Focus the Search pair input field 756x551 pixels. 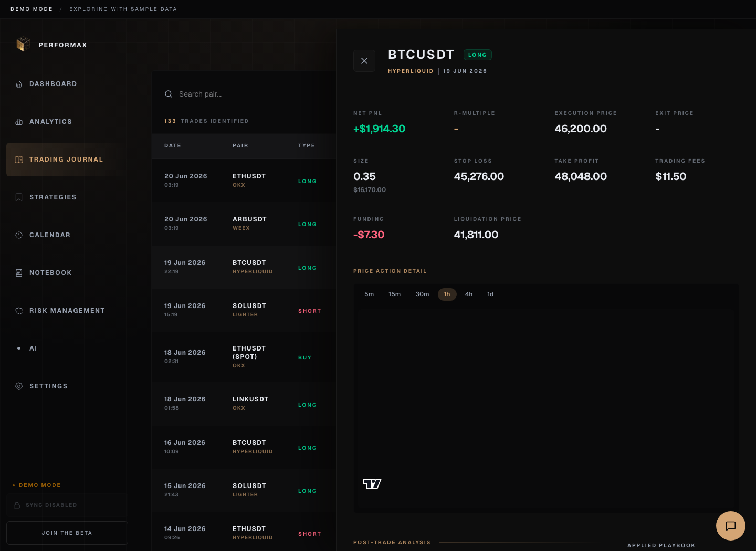250,94
